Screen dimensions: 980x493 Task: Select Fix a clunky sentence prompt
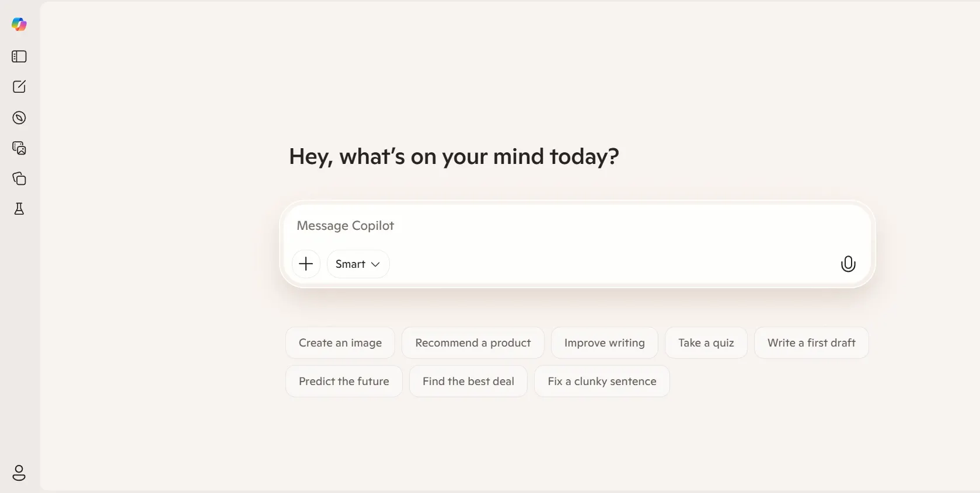point(601,381)
